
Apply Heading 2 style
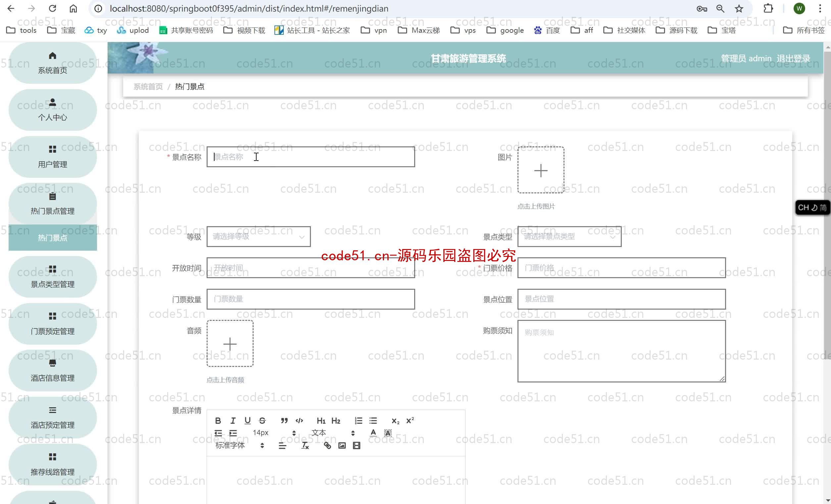point(336,421)
